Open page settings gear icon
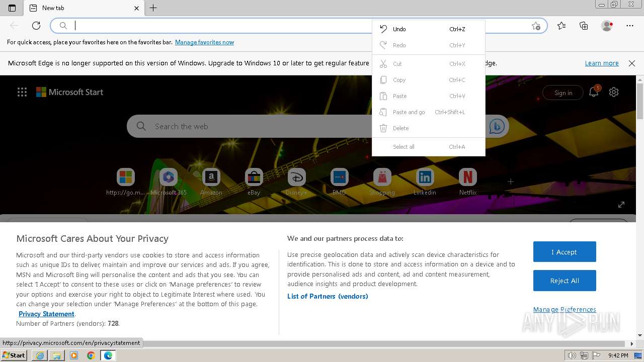Image resolution: width=644 pixels, height=362 pixels. [614, 92]
